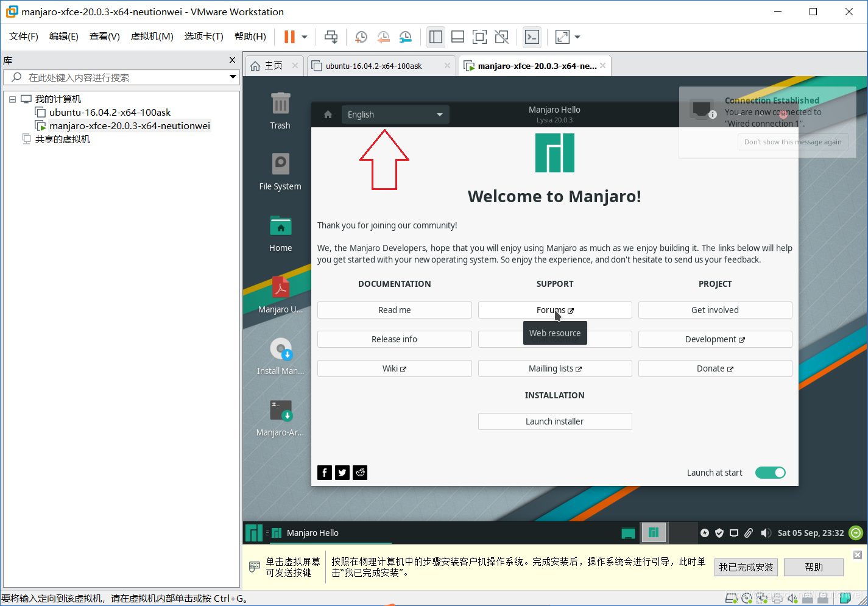Click the volume speaker tray icon
Image resolution: width=868 pixels, height=606 pixels.
pos(766,533)
